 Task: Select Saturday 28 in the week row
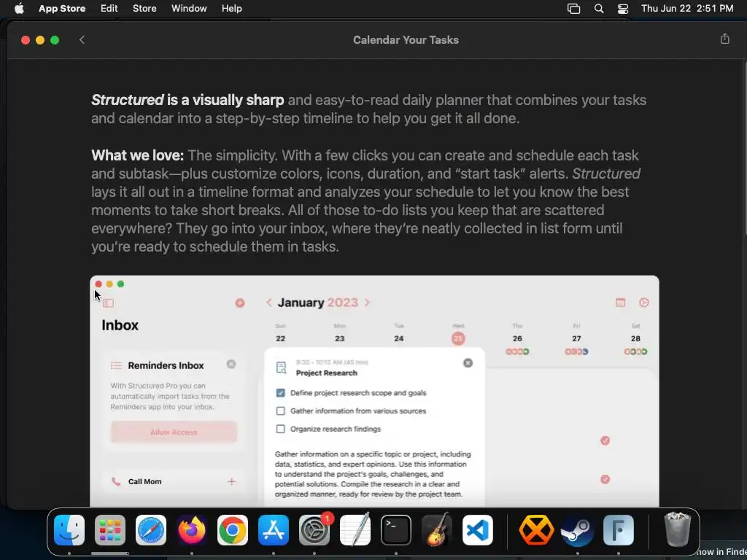(x=635, y=338)
